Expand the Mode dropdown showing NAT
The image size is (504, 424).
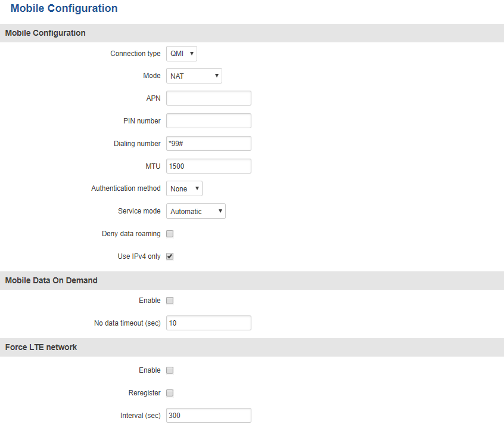click(194, 76)
